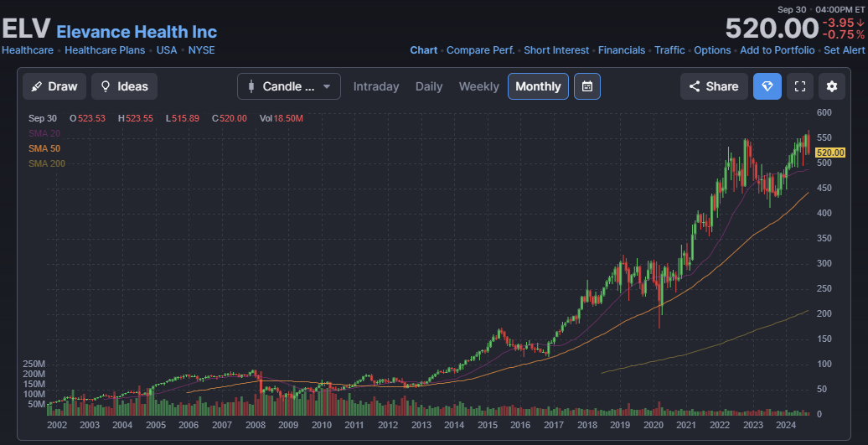Click the 600 price axis label
868x445 pixels.
pos(824,112)
